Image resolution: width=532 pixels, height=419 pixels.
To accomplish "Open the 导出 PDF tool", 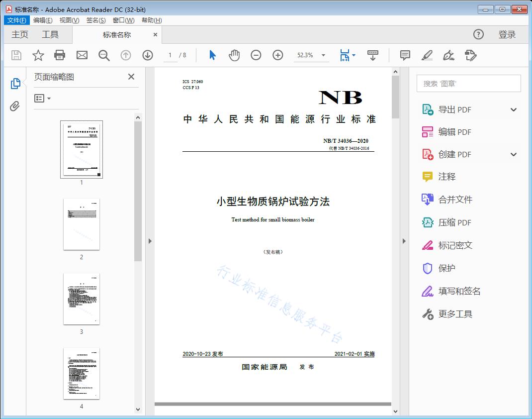I will [x=454, y=109].
